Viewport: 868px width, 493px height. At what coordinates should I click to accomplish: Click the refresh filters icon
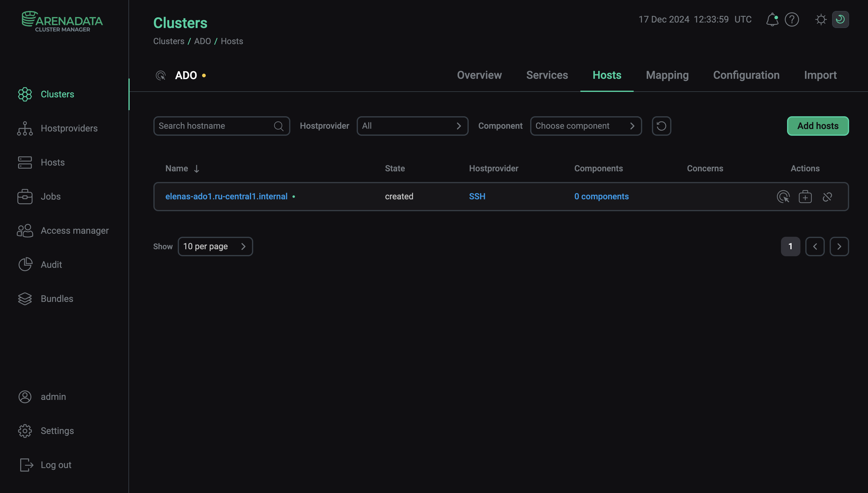(x=661, y=126)
